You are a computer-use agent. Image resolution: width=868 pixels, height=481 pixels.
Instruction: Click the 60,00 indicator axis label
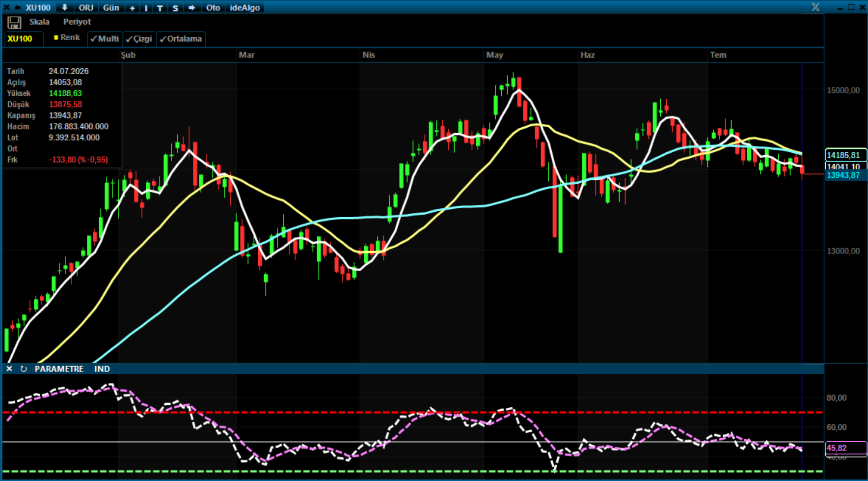837,427
